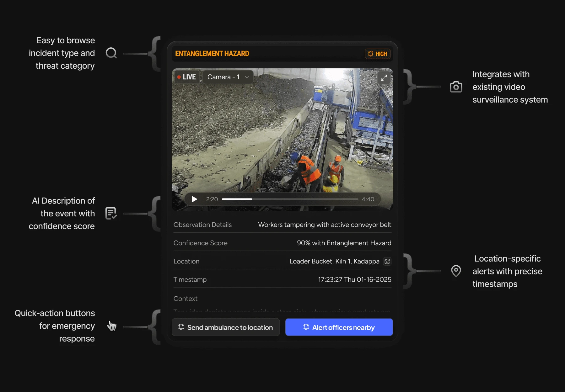Click Alert officers nearby
Image resolution: width=565 pixels, height=392 pixels.
click(339, 327)
